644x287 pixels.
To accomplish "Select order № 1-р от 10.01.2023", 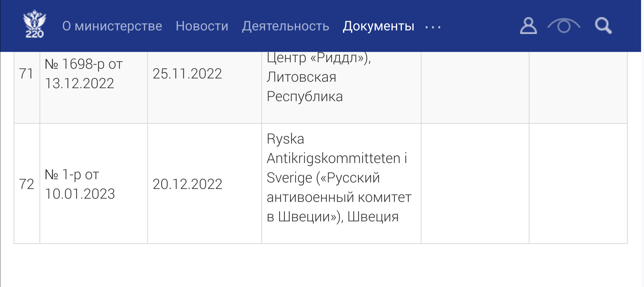I will [79, 184].
